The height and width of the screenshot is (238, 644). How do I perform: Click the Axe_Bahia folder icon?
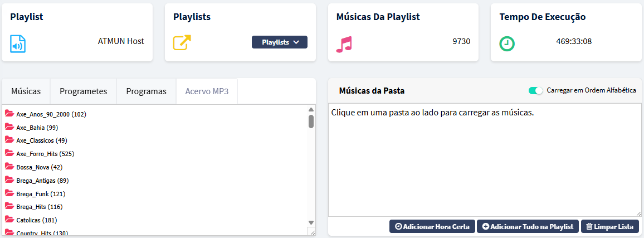9,127
